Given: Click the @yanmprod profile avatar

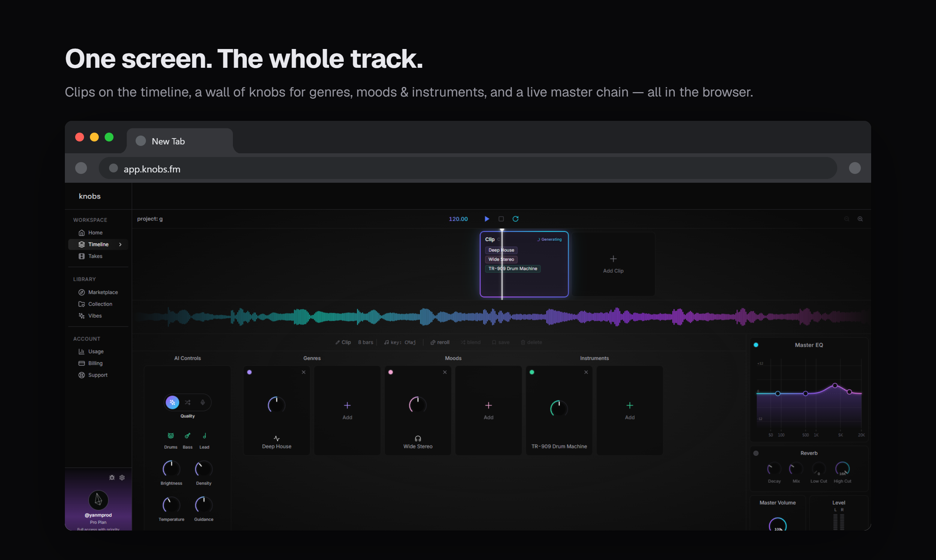Looking at the screenshot, I should tap(98, 500).
